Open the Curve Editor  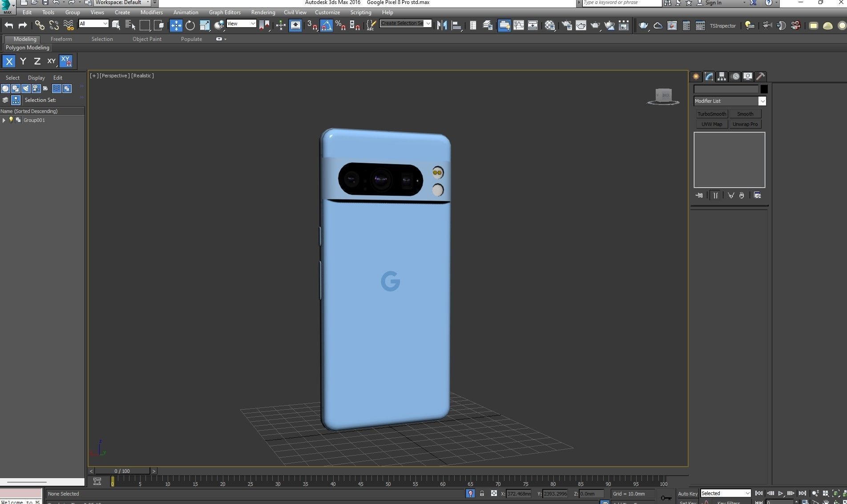coord(519,25)
